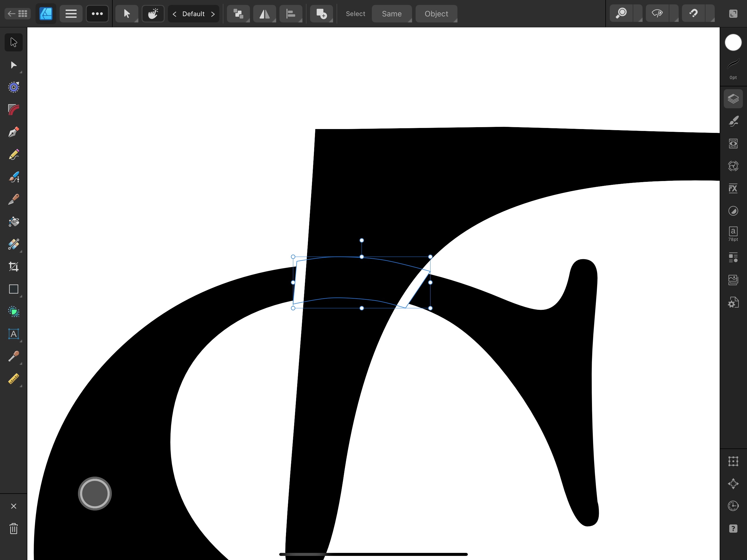This screenshot has width=747, height=560.
Task: Choose the Pencil tool
Action: tap(13, 155)
